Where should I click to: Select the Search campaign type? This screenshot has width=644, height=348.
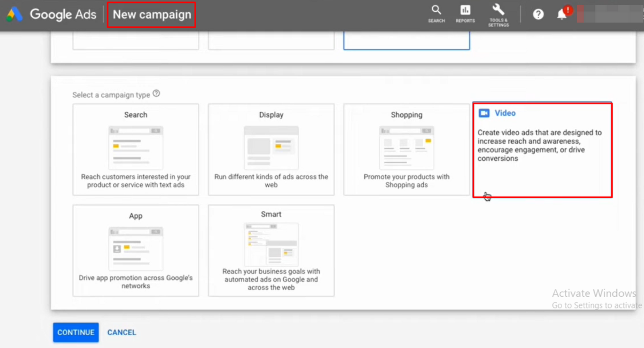click(x=135, y=149)
